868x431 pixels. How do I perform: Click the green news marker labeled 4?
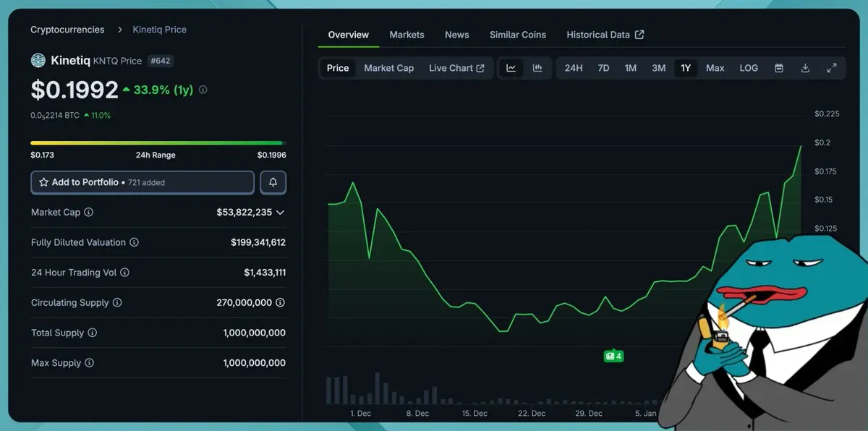click(x=613, y=356)
